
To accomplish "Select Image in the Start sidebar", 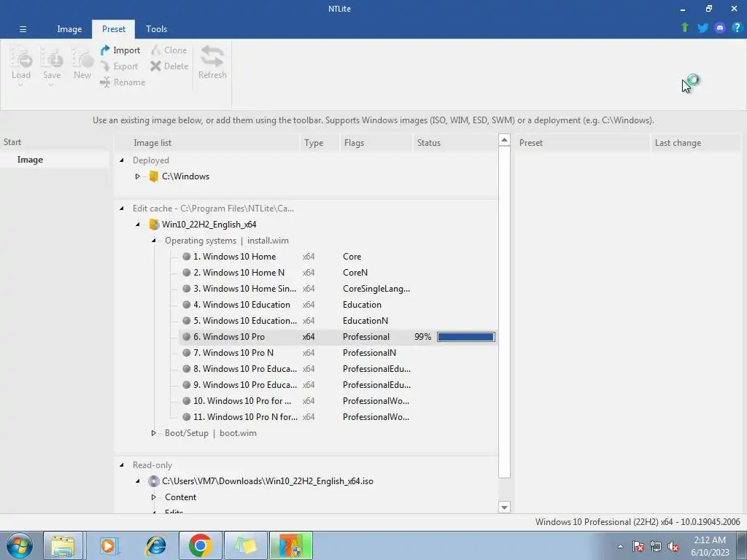I will pos(30,160).
